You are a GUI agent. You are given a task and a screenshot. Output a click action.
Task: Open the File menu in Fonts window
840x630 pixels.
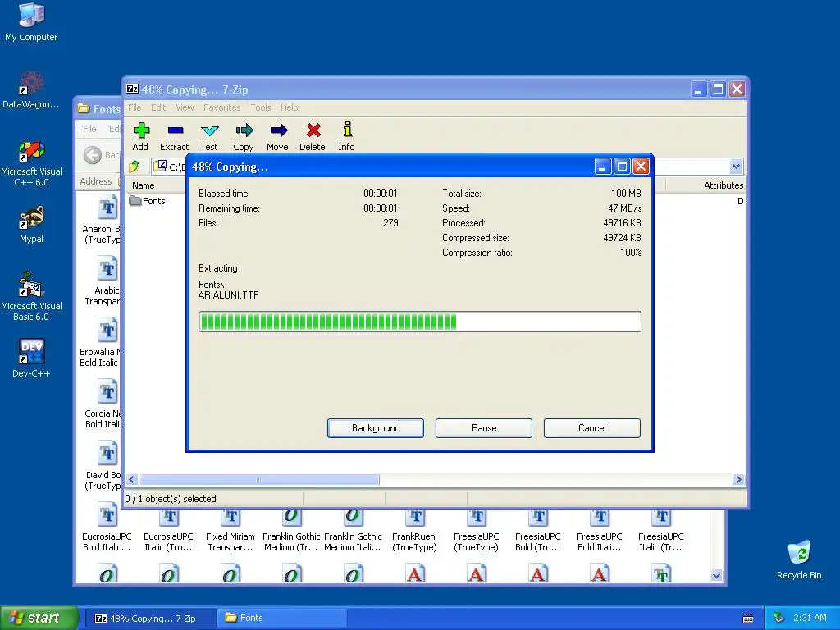pos(89,129)
